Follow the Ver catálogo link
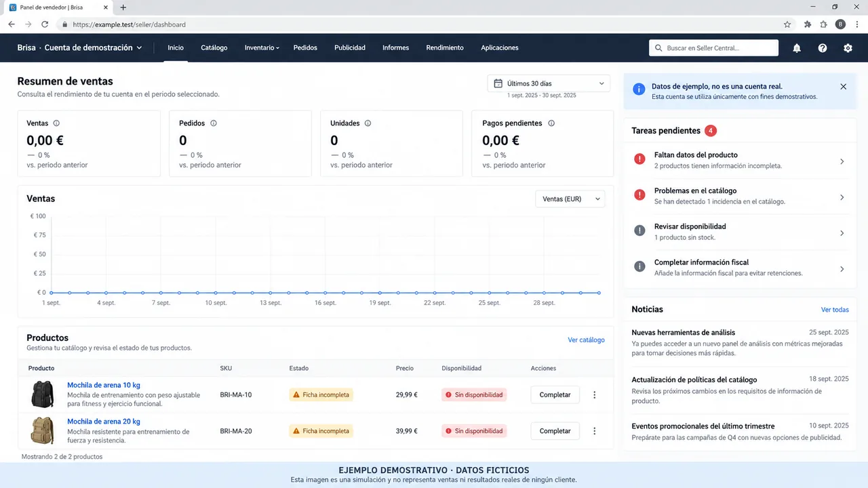868x488 pixels. (587, 340)
